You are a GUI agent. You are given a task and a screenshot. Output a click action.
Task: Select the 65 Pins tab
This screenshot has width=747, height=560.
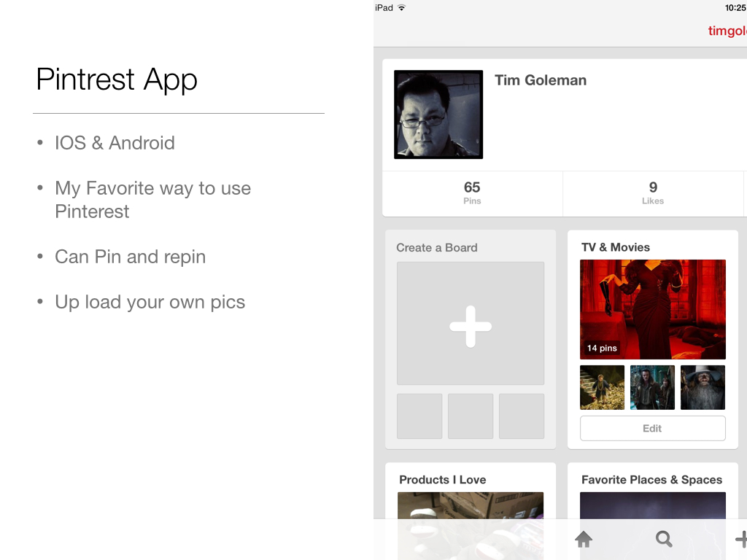[472, 193]
